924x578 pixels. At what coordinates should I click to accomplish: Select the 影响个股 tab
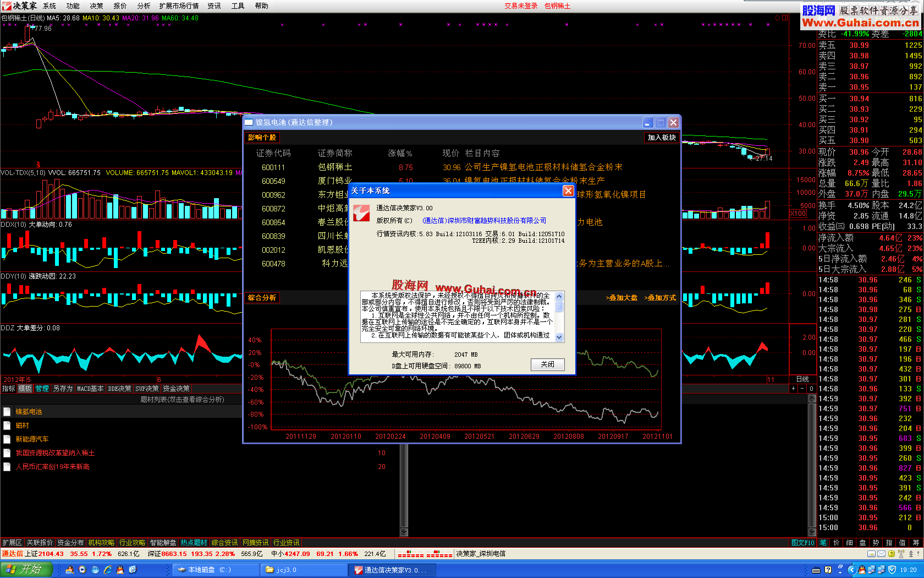[262, 138]
